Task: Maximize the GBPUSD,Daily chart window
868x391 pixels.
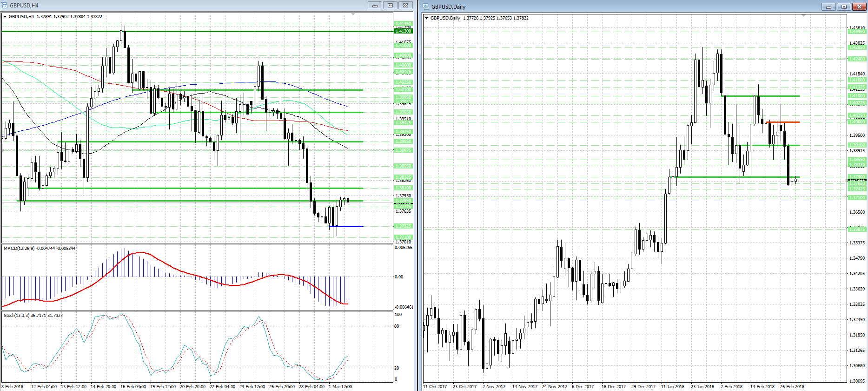Action: [844, 7]
